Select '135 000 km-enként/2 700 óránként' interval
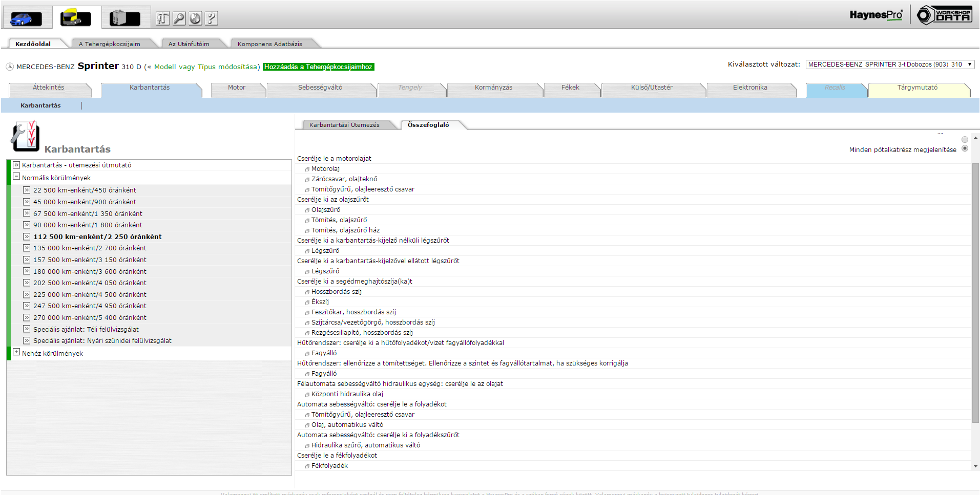 90,248
